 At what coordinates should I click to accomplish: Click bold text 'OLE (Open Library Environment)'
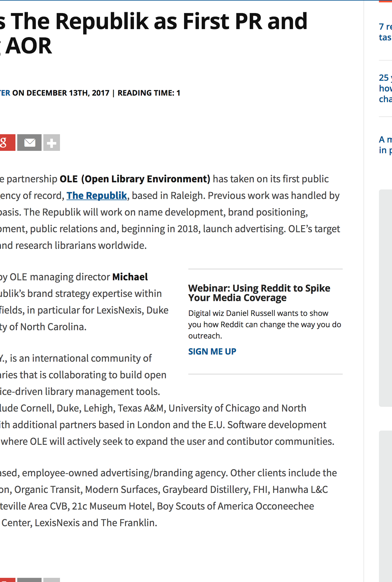point(135,179)
